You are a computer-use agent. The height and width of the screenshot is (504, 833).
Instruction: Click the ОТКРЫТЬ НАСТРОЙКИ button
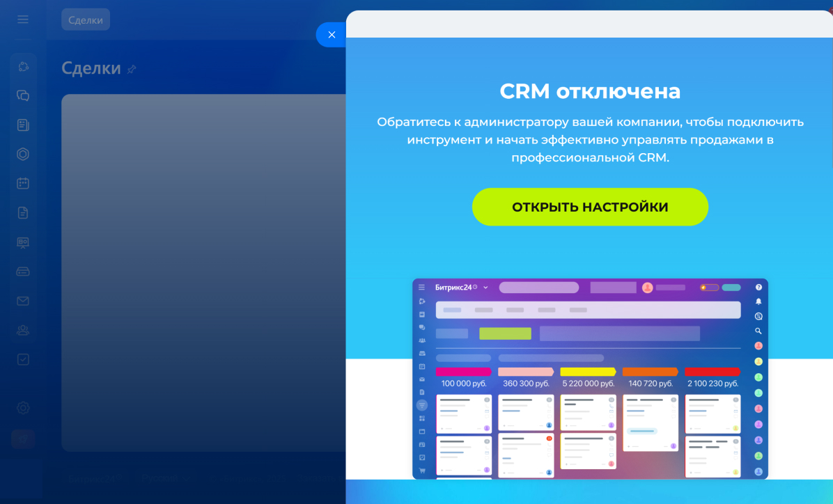590,207
